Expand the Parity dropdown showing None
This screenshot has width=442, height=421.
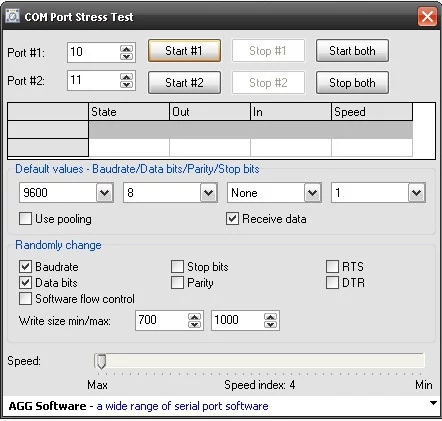[x=313, y=193]
